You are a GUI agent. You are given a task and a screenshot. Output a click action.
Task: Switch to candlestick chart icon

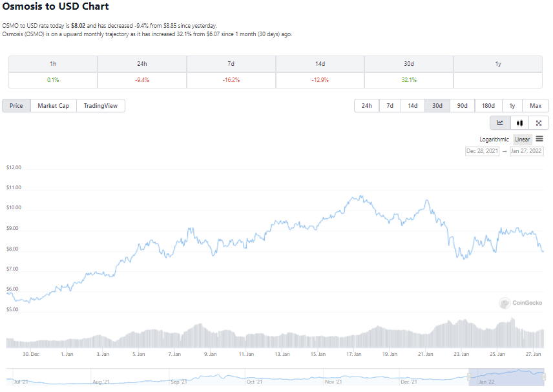pyautogui.click(x=519, y=123)
